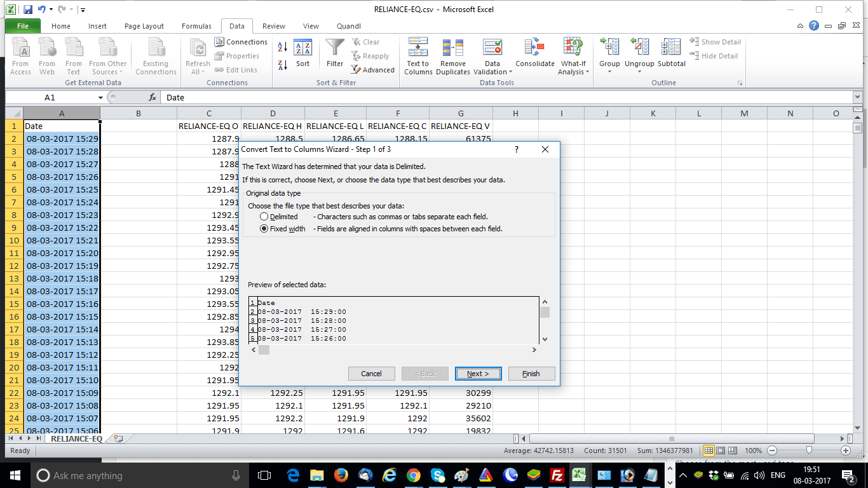The image size is (868, 488).
Task: Click Cancel in the wizard
Action: click(x=372, y=374)
